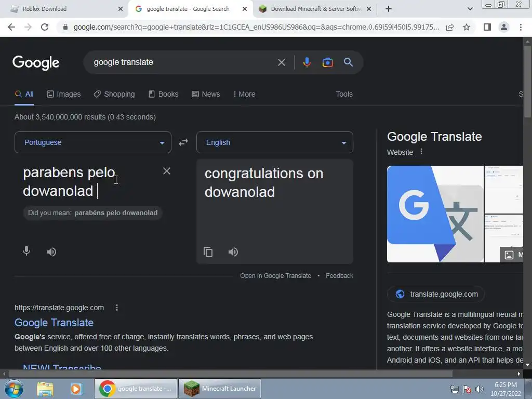The height and width of the screenshot is (399, 532).
Task: Clear the source text in translator
Action: [167, 171]
